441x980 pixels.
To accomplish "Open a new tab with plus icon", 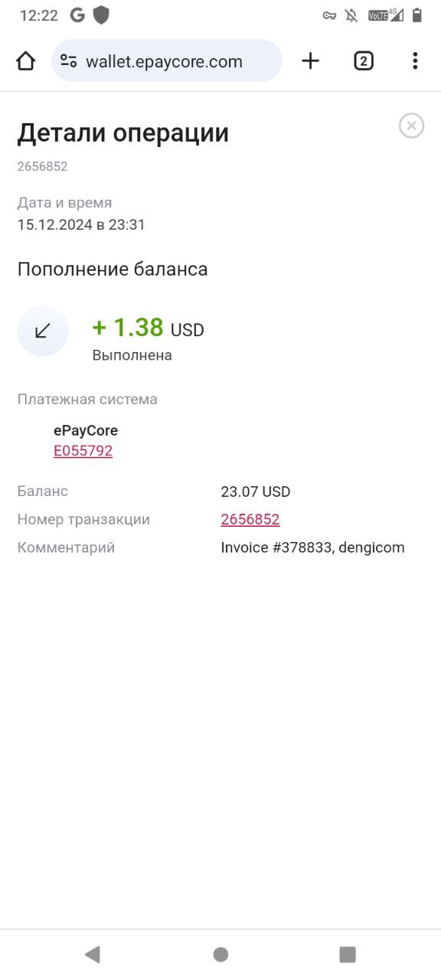I will pyautogui.click(x=310, y=61).
